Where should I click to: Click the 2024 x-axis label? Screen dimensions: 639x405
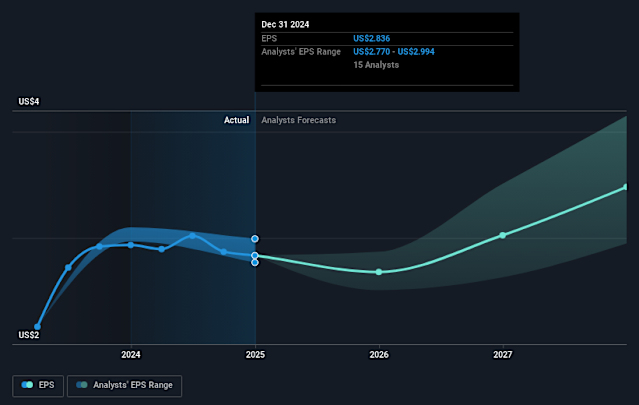click(x=130, y=355)
